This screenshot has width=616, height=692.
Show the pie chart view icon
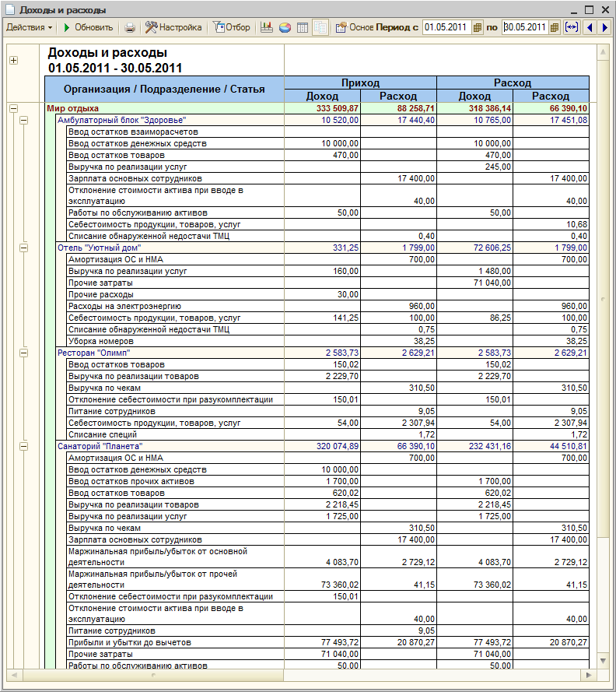click(285, 27)
